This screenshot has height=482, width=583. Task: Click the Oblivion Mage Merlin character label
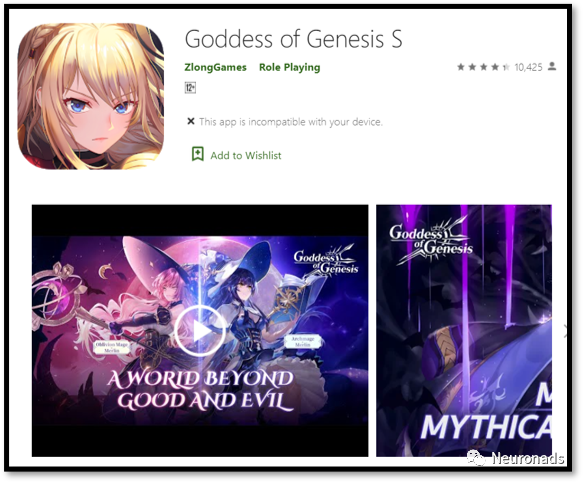(112, 347)
